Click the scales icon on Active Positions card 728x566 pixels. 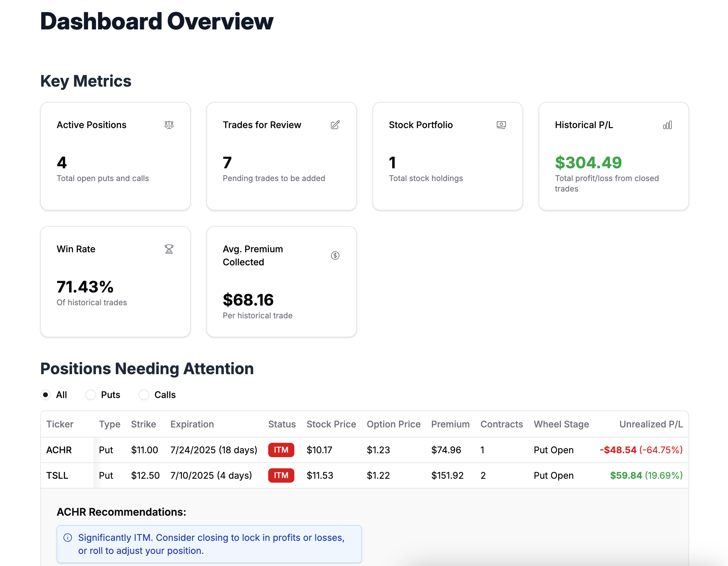click(169, 125)
